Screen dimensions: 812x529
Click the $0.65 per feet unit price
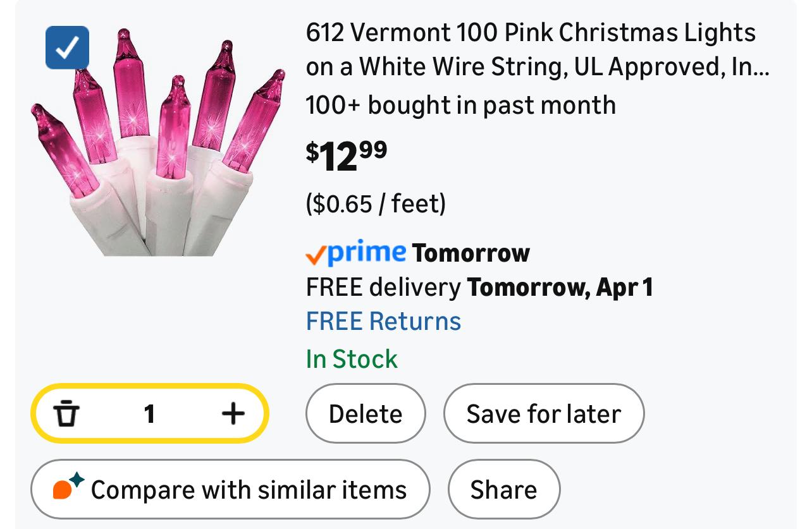coord(376,204)
